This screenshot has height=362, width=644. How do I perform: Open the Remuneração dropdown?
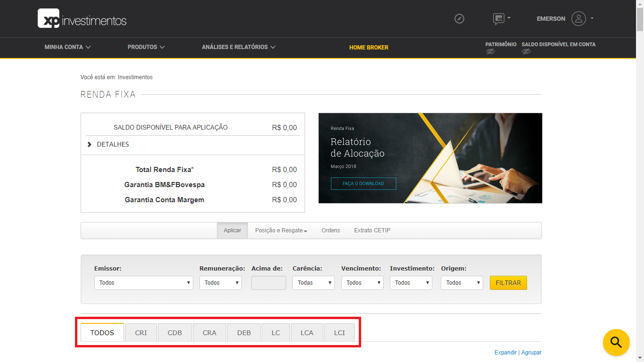221,283
